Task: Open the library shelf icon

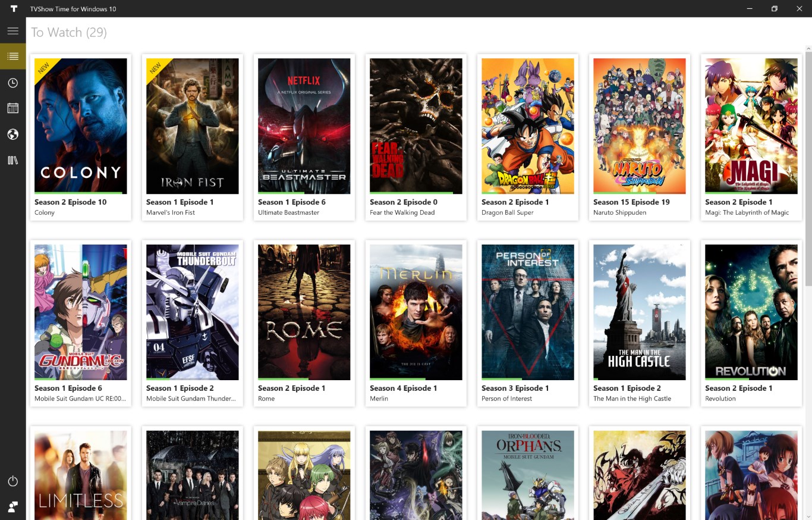Action: 13,161
